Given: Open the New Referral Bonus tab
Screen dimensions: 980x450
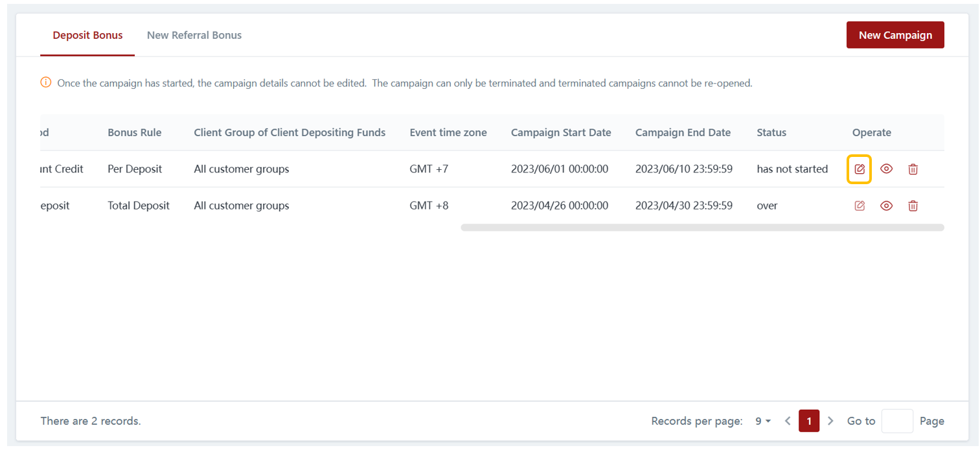Looking at the screenshot, I should click(194, 35).
